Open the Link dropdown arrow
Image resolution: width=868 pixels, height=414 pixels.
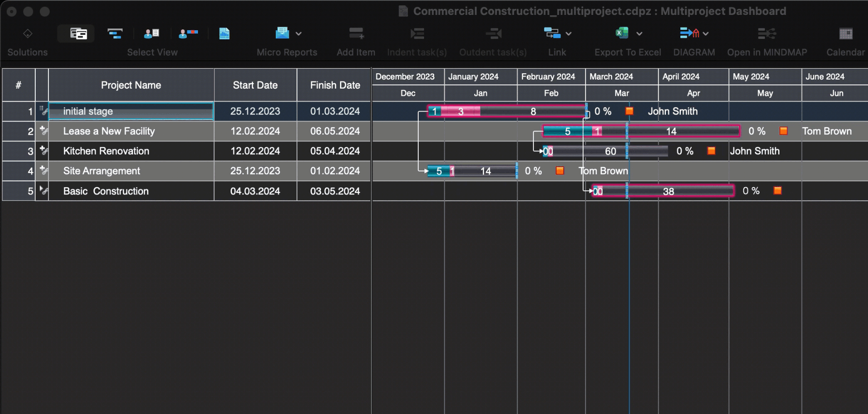coord(568,33)
